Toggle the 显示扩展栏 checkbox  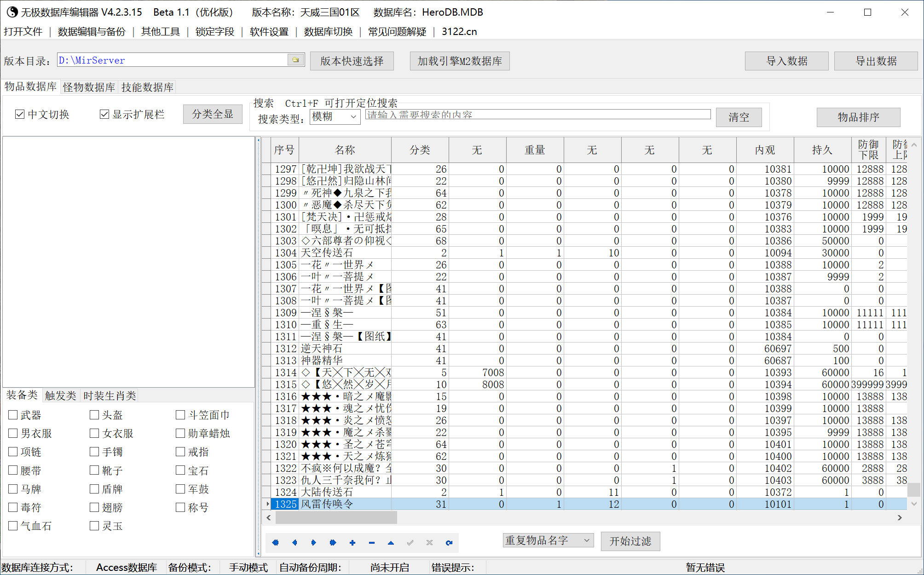(104, 114)
